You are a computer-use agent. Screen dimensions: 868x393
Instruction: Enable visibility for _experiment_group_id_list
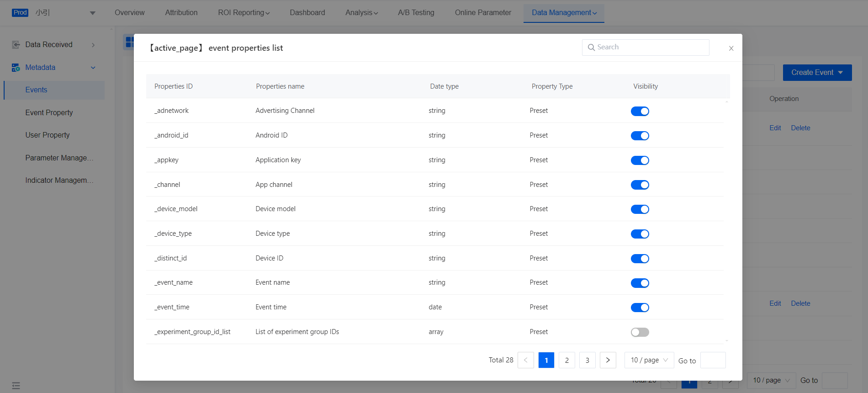click(640, 332)
